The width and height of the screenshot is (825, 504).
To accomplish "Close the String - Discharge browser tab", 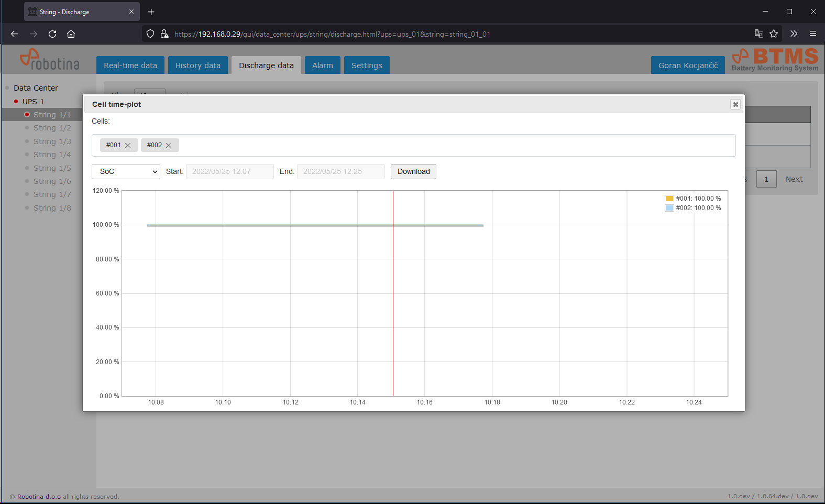I will click(131, 12).
